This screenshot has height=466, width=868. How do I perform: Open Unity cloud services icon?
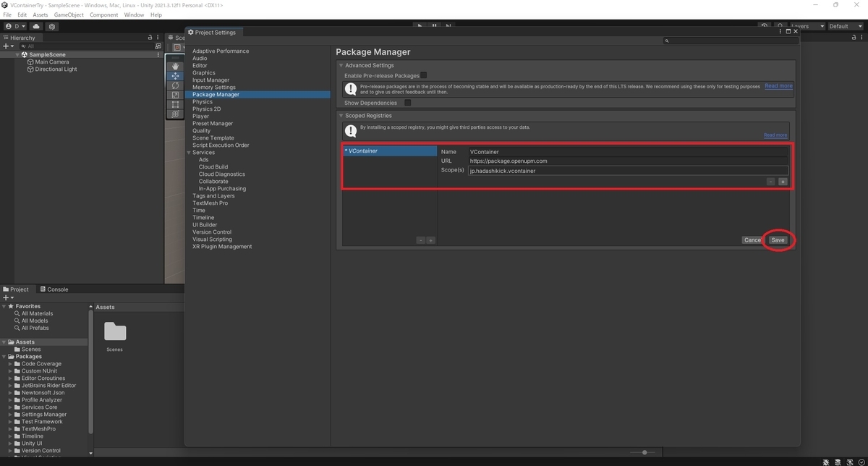(x=36, y=26)
